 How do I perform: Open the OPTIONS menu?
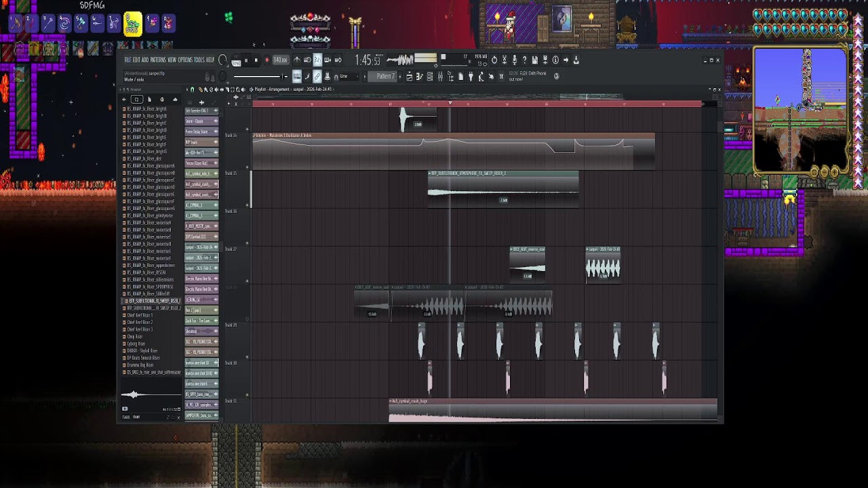tap(185, 60)
